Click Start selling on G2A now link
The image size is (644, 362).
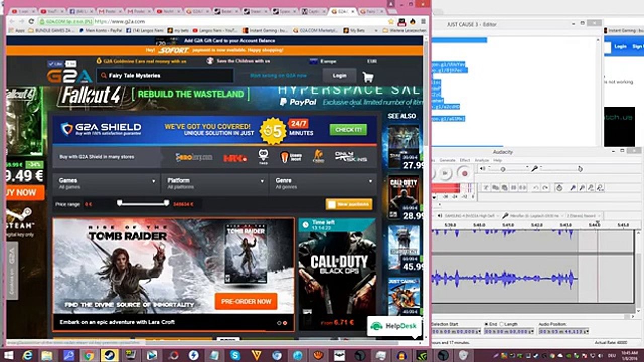[278, 76]
